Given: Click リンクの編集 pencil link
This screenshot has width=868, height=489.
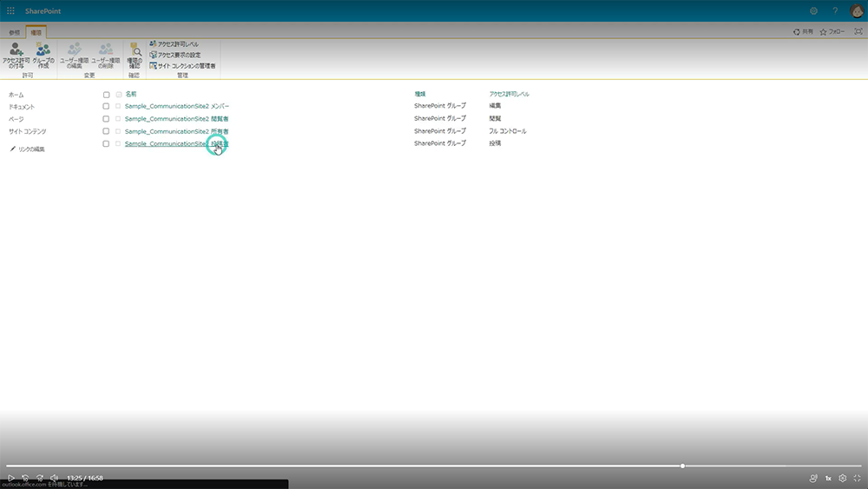Looking at the screenshot, I should pos(27,149).
